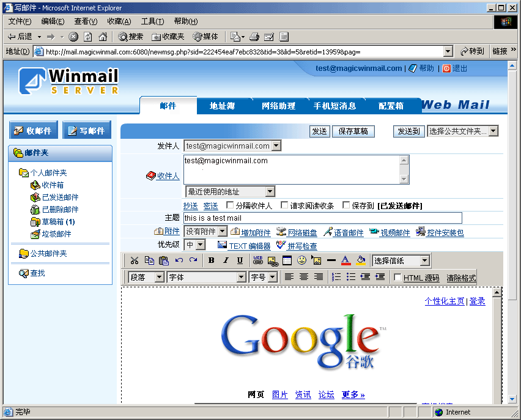
Task: Click the Undo arrow in editor toolbar
Action: pos(179,260)
